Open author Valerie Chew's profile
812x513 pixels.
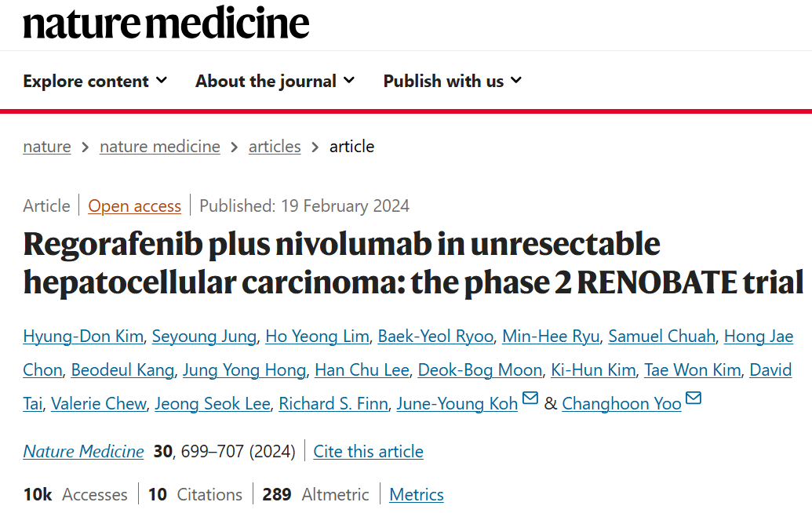tap(98, 404)
